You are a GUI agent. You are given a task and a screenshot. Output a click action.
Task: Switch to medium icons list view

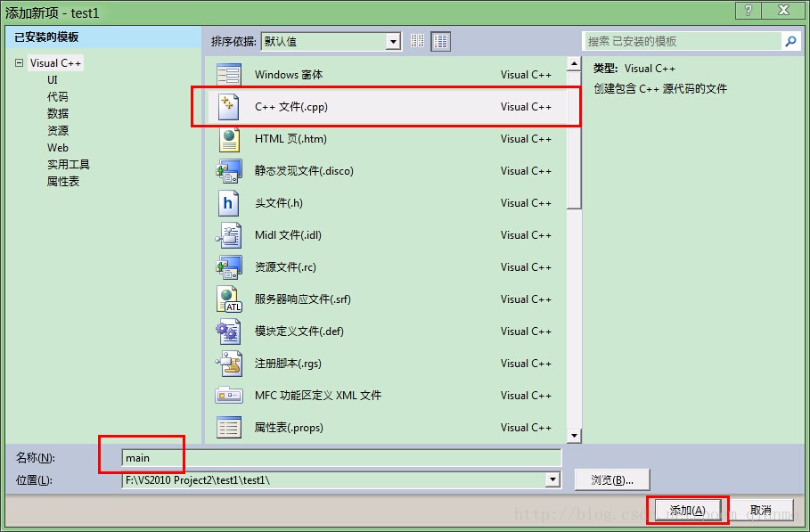click(x=441, y=41)
